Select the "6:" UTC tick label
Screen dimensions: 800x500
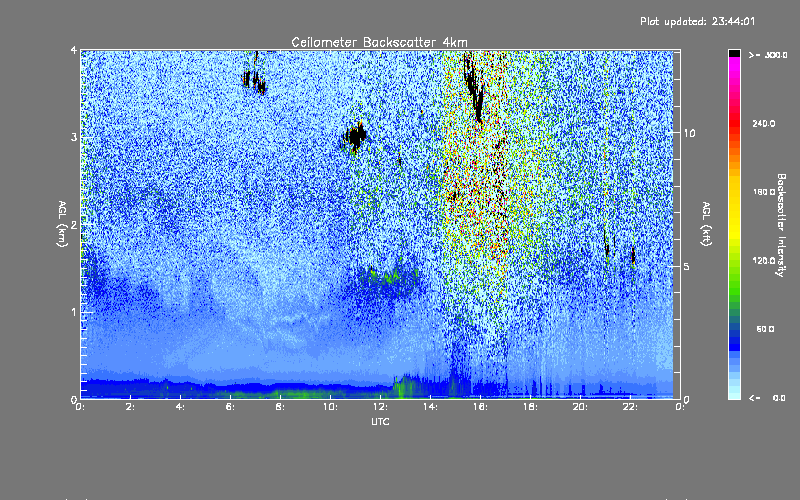coord(231,407)
